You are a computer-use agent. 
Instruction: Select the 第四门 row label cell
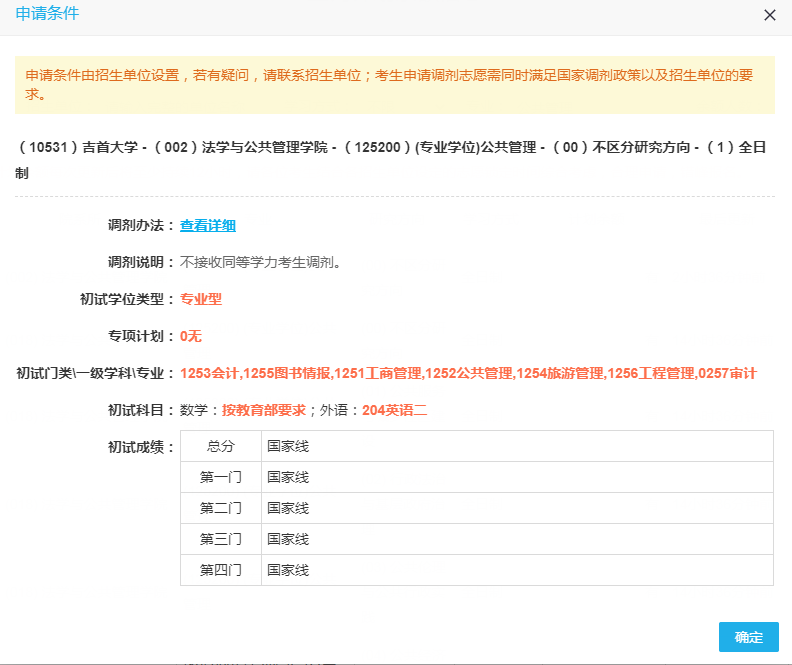coord(221,570)
